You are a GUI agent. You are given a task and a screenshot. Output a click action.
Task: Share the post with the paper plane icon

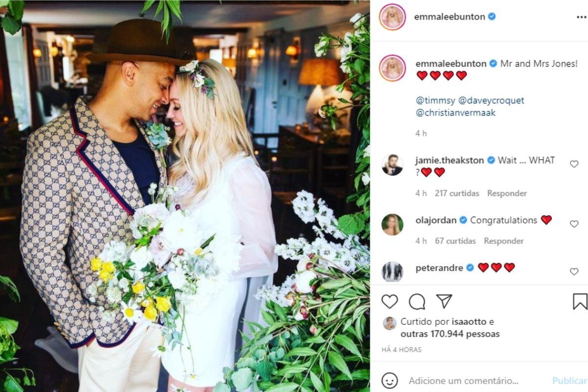click(x=444, y=301)
